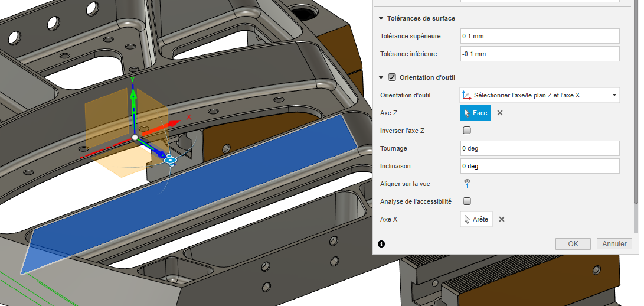Screen dimensions: 644x306
Task: Click the info icon at dialog bottom
Action: pos(381,243)
